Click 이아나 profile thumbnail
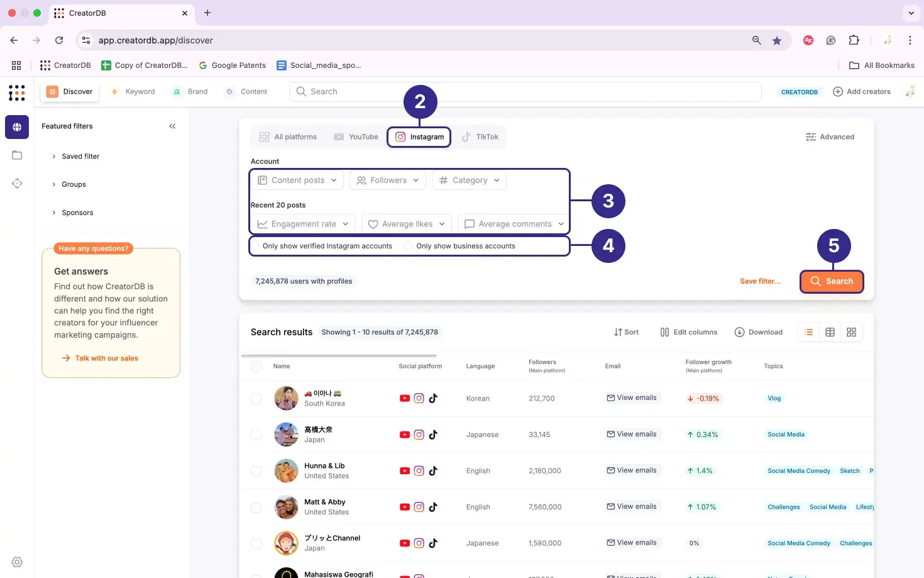 tap(286, 398)
